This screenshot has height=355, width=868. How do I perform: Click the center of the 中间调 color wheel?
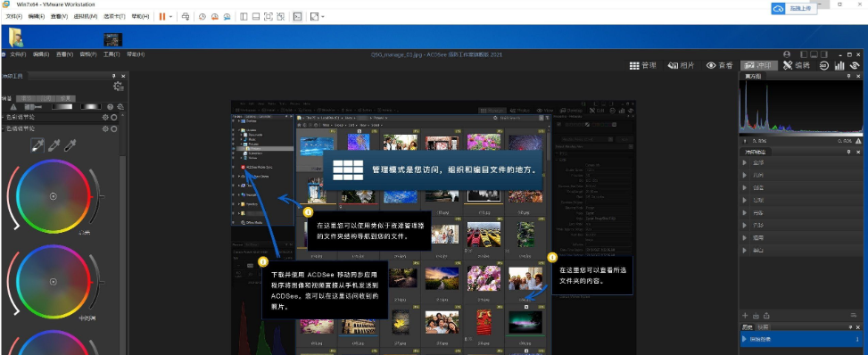54,281
